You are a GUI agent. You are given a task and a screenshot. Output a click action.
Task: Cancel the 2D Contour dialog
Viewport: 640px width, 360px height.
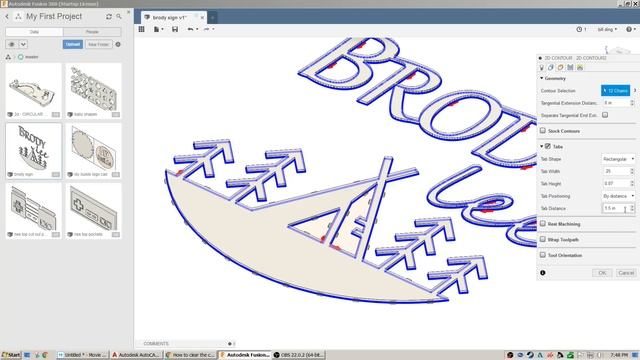(x=626, y=273)
